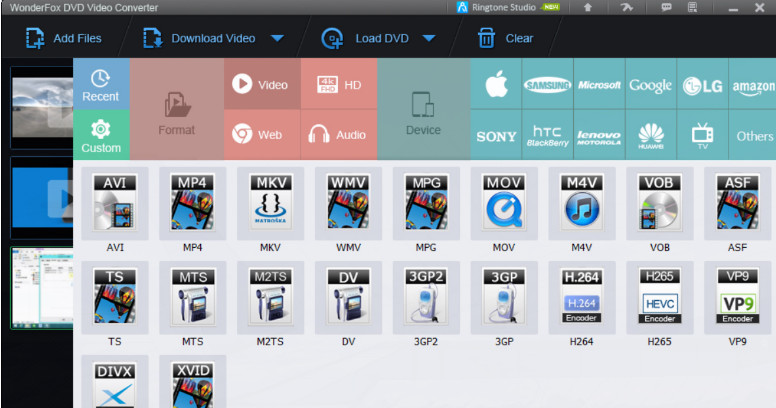Pick the M2TS format icon

(x=270, y=297)
